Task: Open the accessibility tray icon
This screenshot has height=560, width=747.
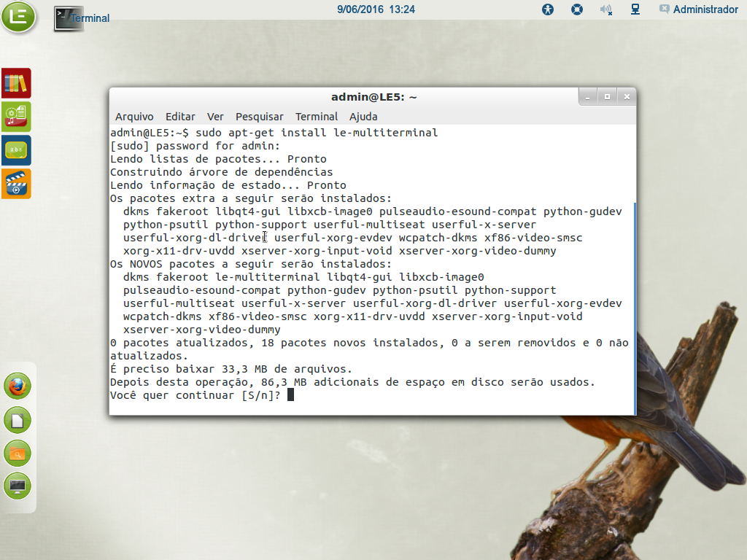Action: (x=548, y=9)
